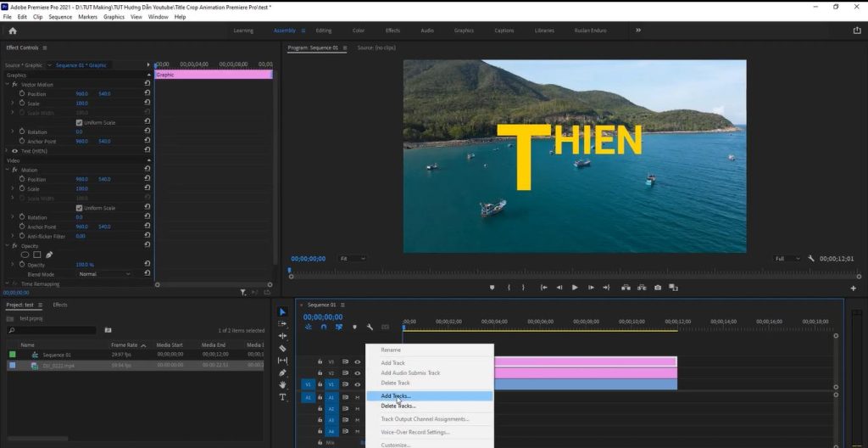
Task: Click the pink Graphic clip on V3
Action: (x=585, y=361)
